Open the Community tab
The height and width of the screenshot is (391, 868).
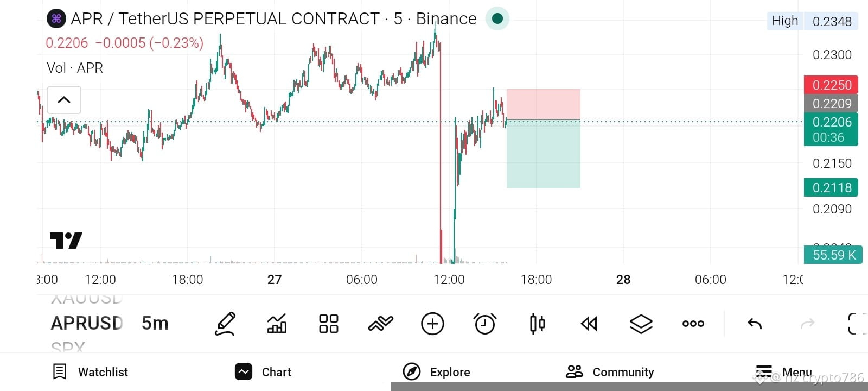tap(609, 372)
